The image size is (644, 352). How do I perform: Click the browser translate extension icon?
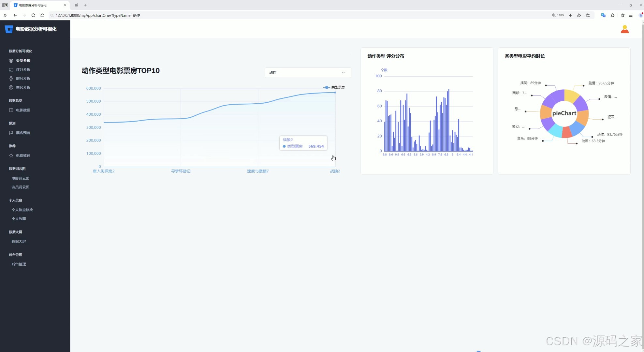click(x=603, y=15)
